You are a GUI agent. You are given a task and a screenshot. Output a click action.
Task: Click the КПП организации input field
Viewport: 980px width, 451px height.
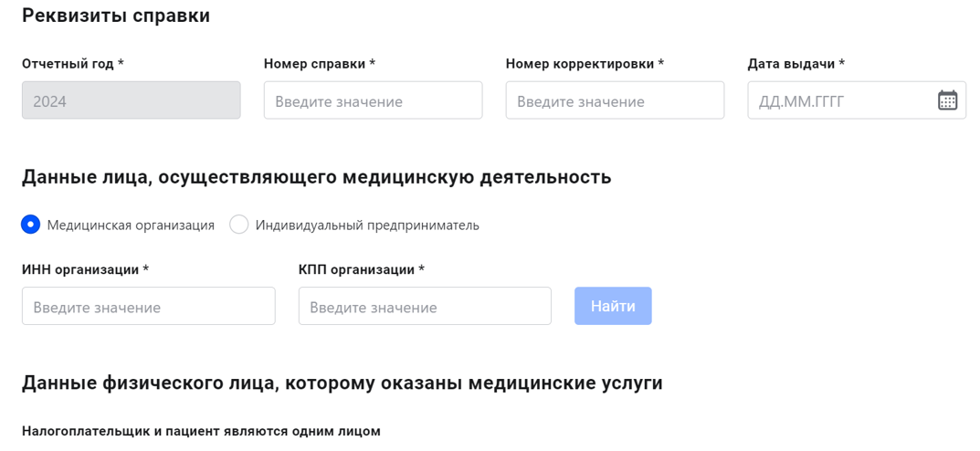pos(425,307)
